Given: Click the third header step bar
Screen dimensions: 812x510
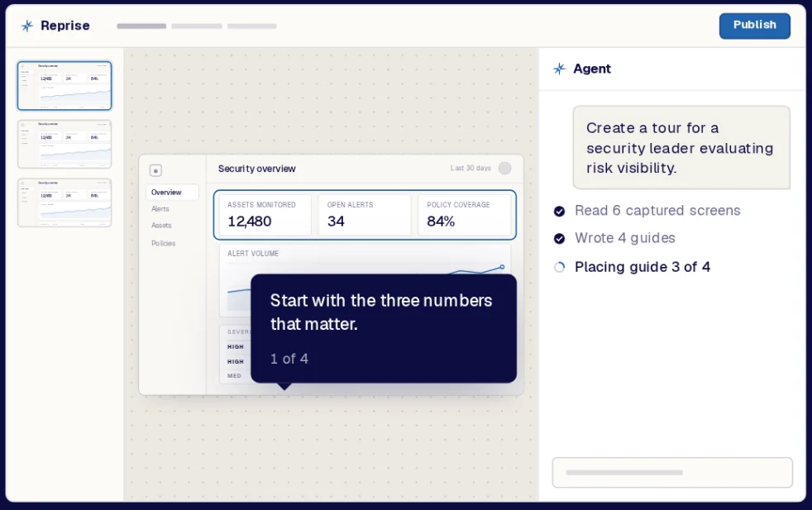Looking at the screenshot, I should coord(251,26).
